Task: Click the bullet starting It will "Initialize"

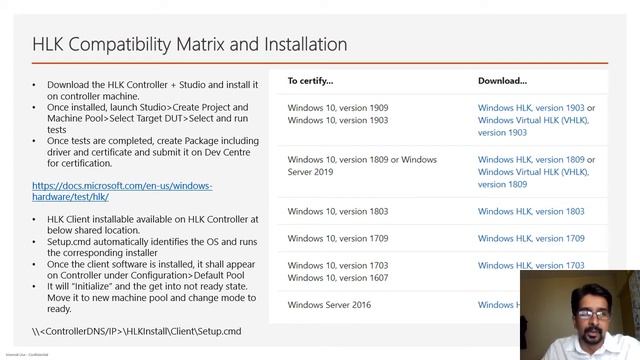Action: (x=151, y=298)
